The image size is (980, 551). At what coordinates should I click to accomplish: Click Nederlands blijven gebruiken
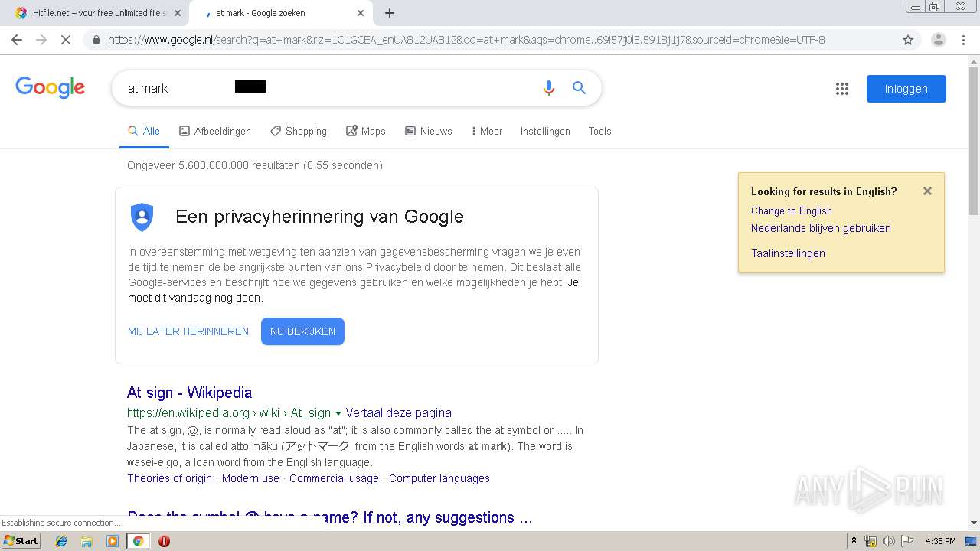pyautogui.click(x=821, y=228)
